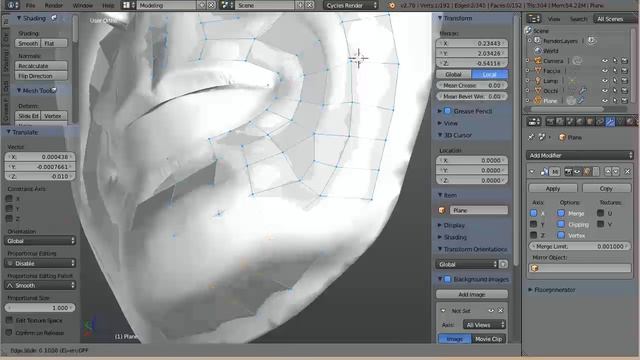Open the File menu
The width and height of the screenshot is (640, 360).
pyautogui.click(x=31, y=5)
